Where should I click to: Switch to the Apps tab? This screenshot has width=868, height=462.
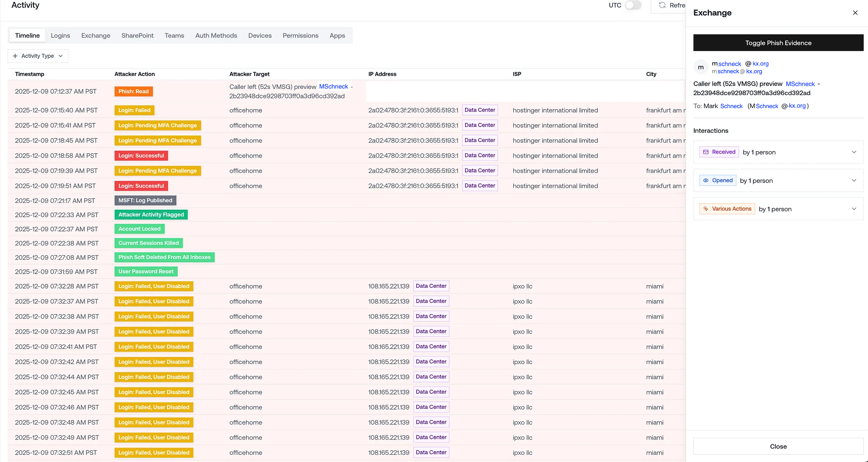tap(337, 35)
